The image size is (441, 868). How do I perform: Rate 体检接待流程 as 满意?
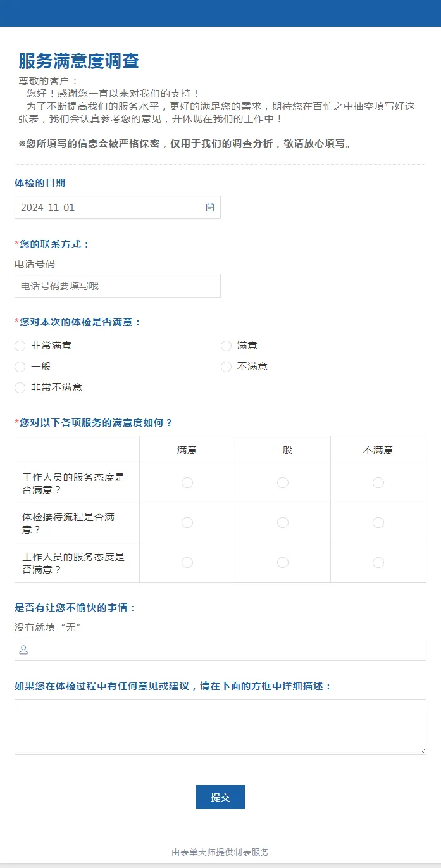(x=187, y=523)
